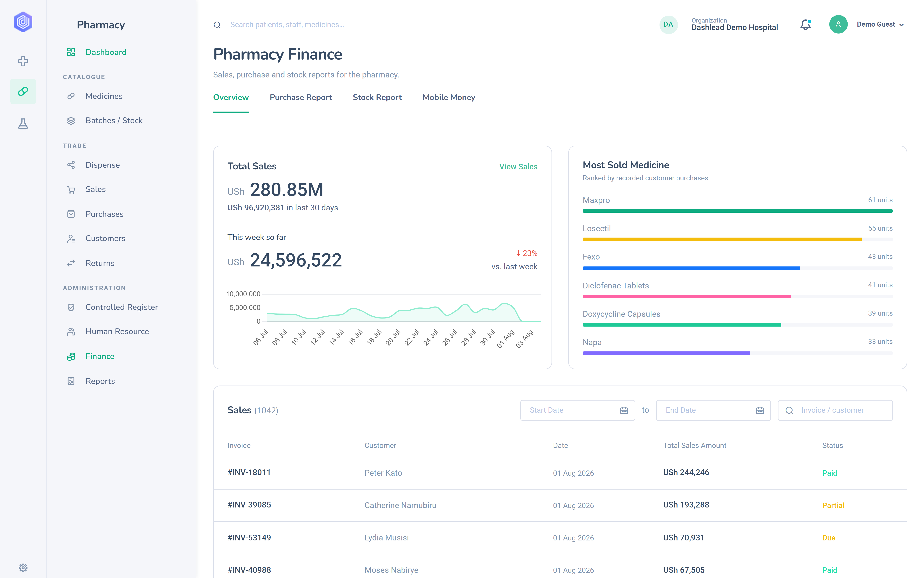This screenshot has width=924, height=578.
Task: Click the Dispense share icon
Action: (71, 165)
